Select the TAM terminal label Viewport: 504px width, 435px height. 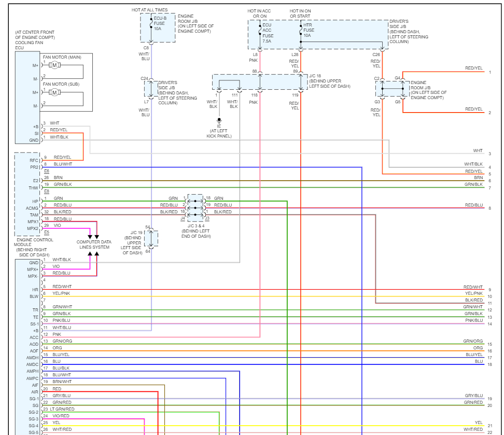coord(34,215)
